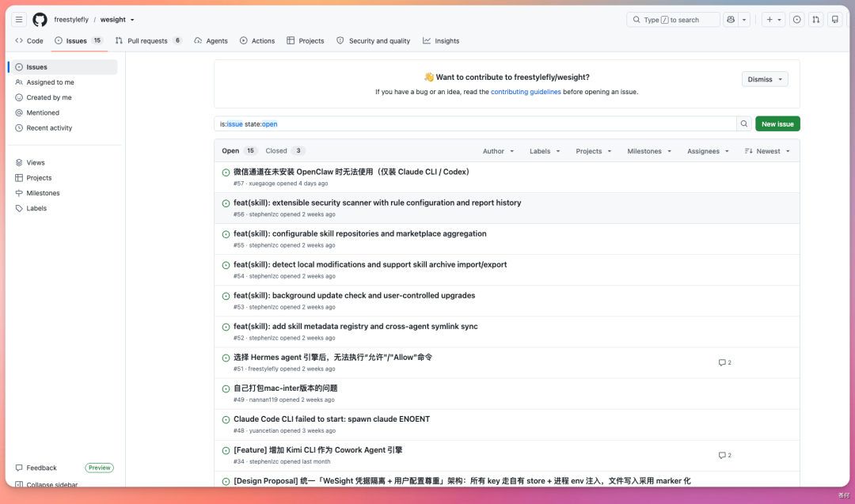Open the hamburger navigation menu
Viewport: 855px width, 504px height.
19,20
